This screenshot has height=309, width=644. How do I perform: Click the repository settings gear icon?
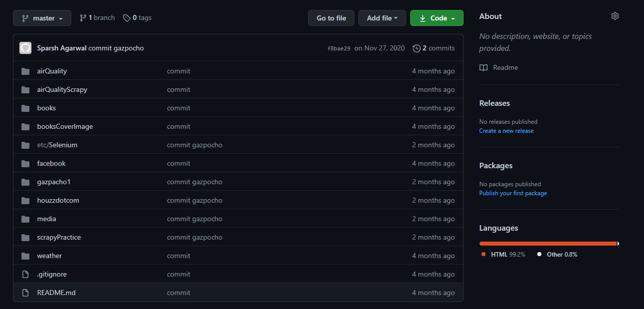(x=615, y=16)
